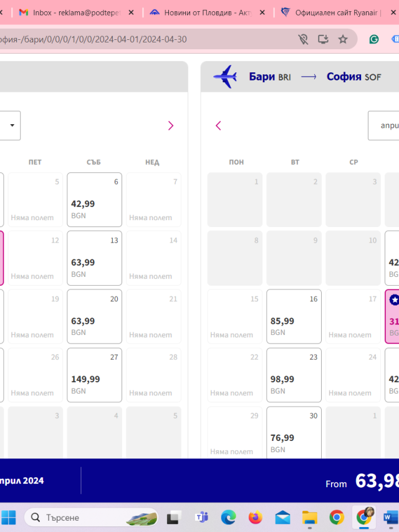This screenshot has height=532, width=399.
Task: Close the Новини от Пловдив tab
Action: tap(262, 12)
